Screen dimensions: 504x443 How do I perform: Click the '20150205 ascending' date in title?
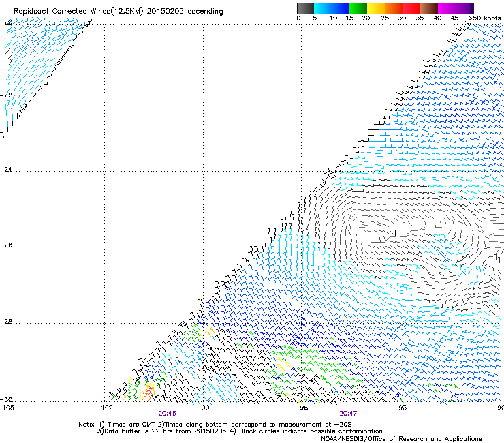[185, 11]
